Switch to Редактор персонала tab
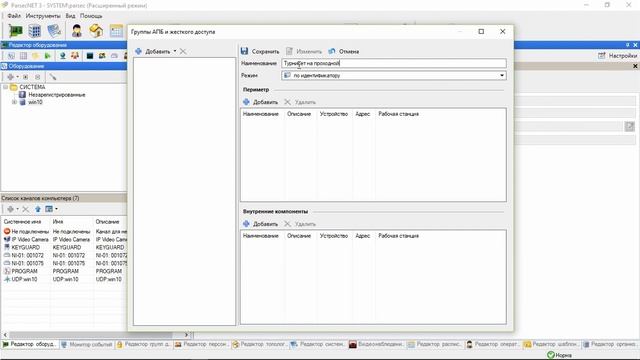Viewport: 640px width, 360px height. click(201, 344)
